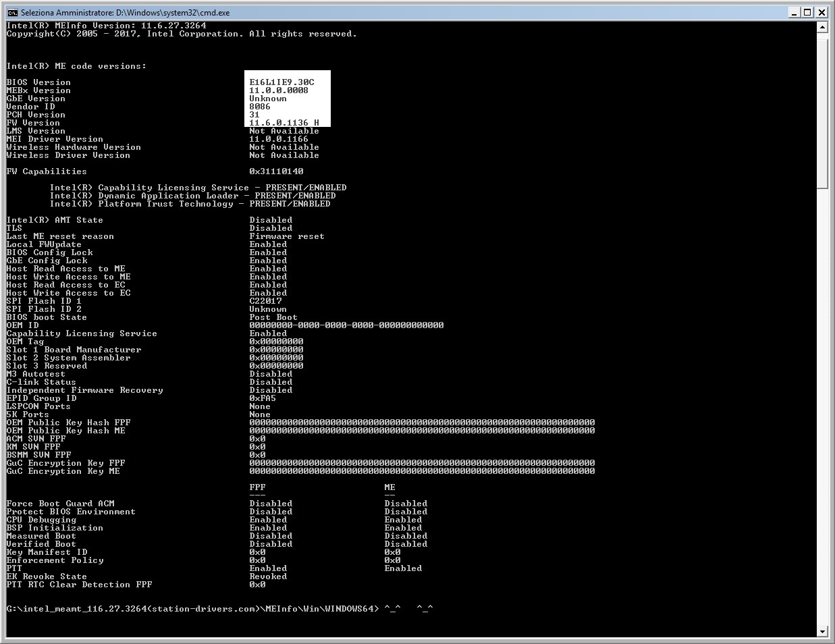The height and width of the screenshot is (644, 835).
Task: Click the EK Revoke State value Revoked
Action: [x=268, y=576]
